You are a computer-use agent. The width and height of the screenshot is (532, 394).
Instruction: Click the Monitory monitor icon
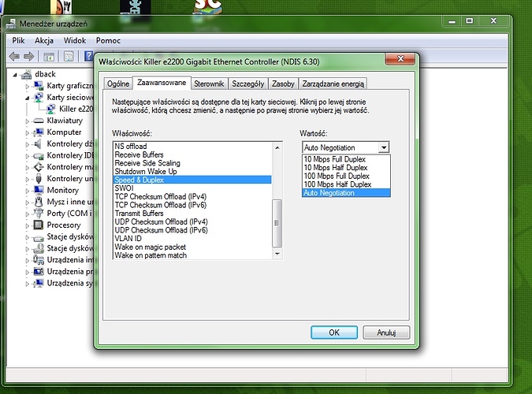tap(39, 190)
